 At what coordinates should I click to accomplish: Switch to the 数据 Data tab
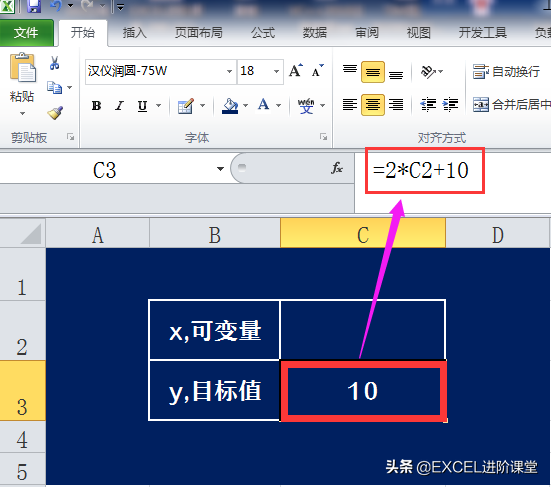(315, 33)
